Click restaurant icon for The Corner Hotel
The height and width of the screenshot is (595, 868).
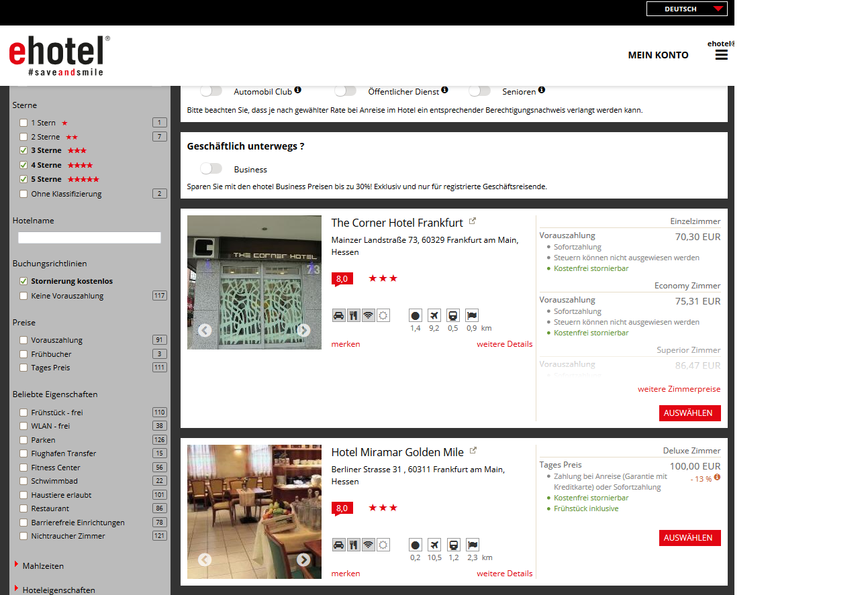(x=354, y=315)
